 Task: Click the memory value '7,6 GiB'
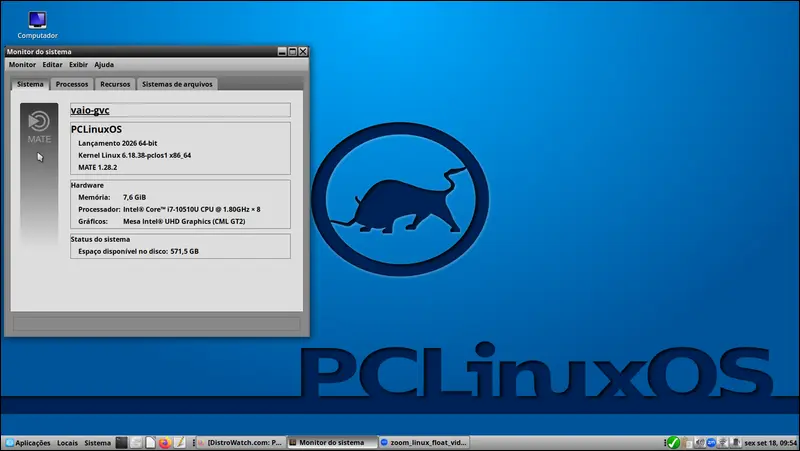click(x=135, y=197)
